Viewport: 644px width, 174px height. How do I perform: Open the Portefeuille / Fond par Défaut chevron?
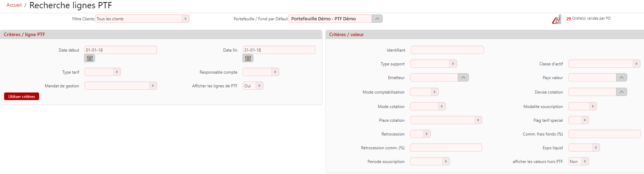click(x=377, y=19)
